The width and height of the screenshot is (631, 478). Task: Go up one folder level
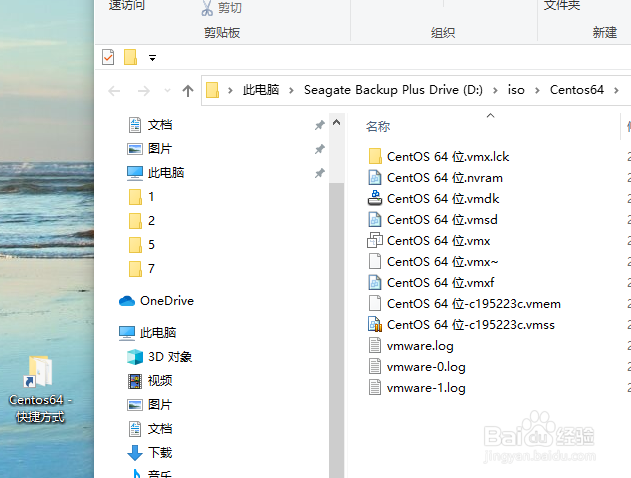[x=188, y=91]
